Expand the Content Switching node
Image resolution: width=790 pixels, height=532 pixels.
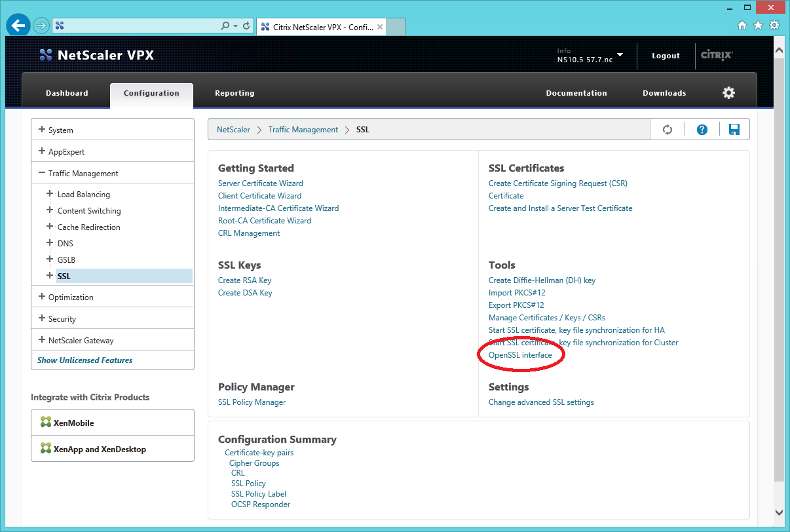click(50, 210)
